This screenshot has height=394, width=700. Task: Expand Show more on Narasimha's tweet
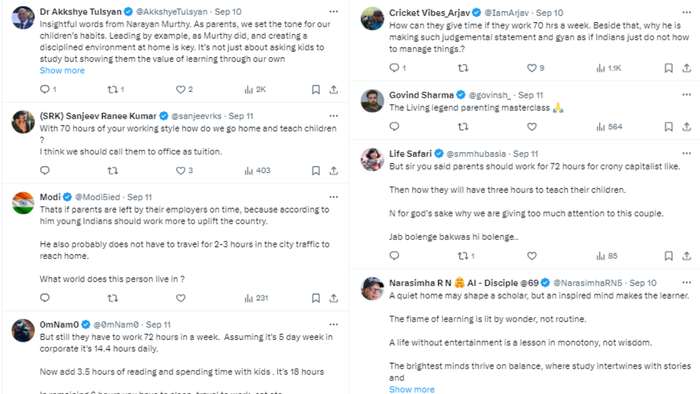click(x=412, y=389)
